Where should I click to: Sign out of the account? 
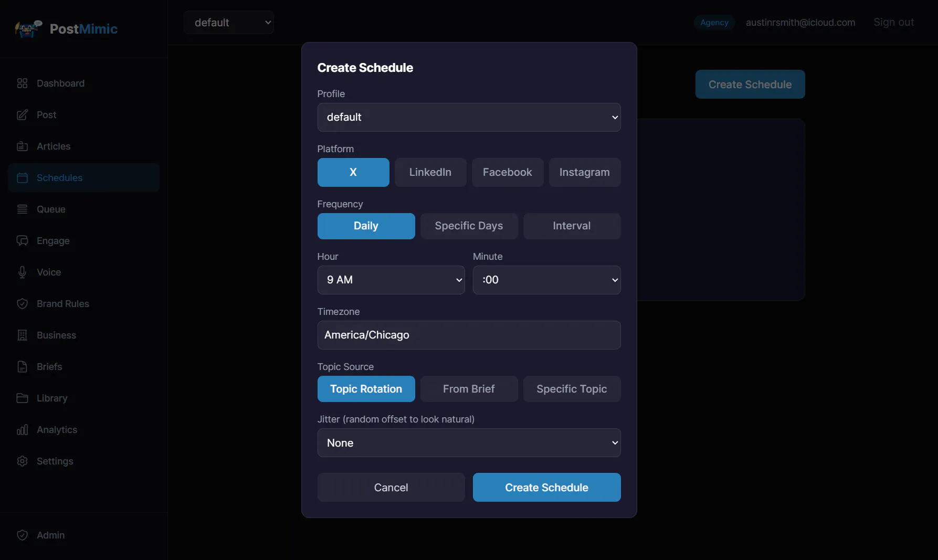(x=893, y=23)
